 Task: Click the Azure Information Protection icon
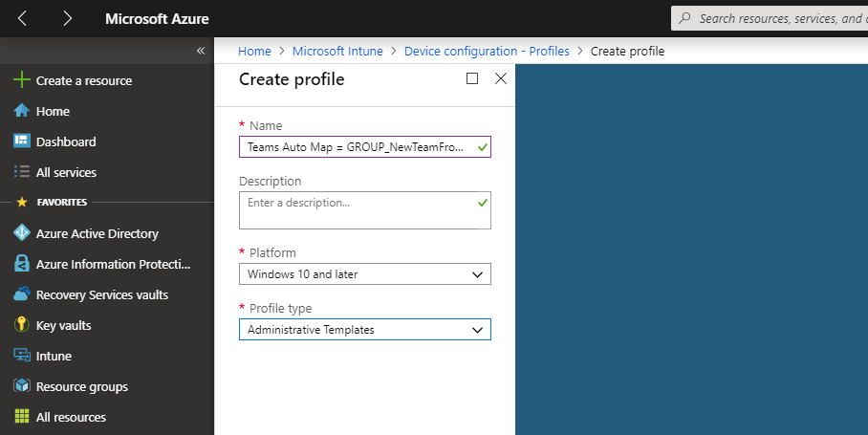pos(22,264)
